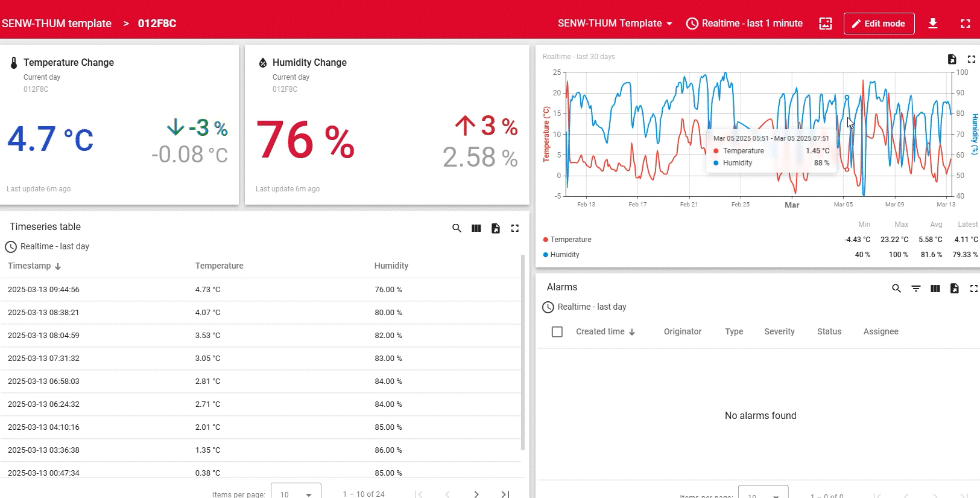Expand dashboard to fullscreen from header
Image resolution: width=980 pixels, height=498 pixels.
(966, 24)
